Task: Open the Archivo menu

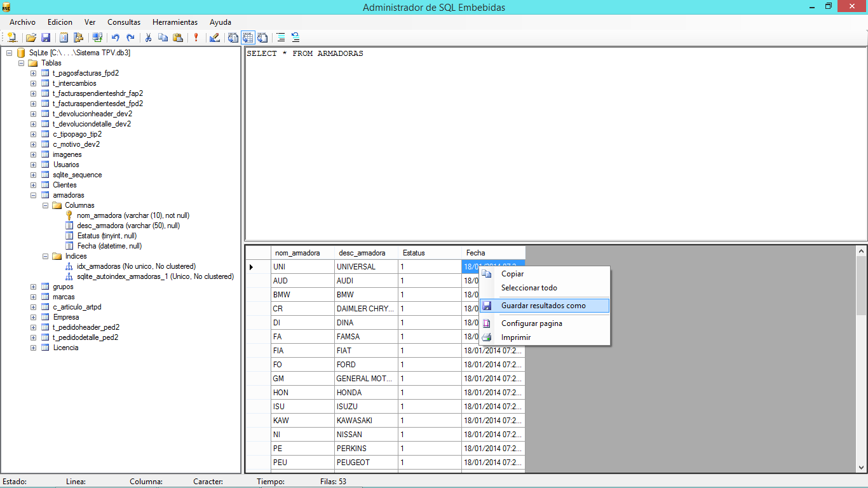Action: coord(22,22)
